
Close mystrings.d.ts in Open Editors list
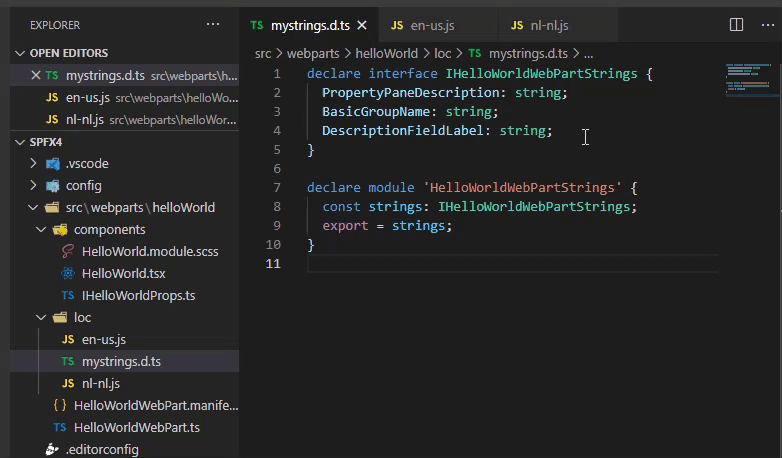[x=36, y=75]
